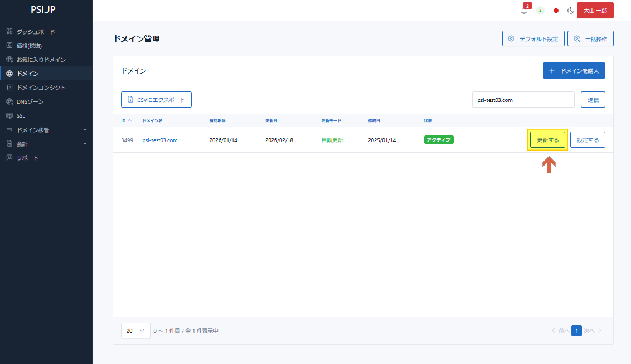Open the page size dropdown showing 20
631x364 pixels.
(x=135, y=331)
